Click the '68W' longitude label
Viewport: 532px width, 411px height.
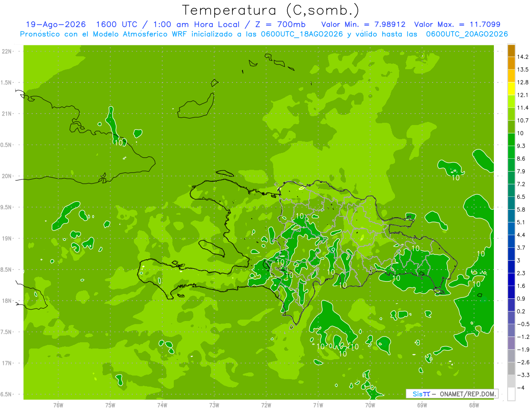[473, 405]
